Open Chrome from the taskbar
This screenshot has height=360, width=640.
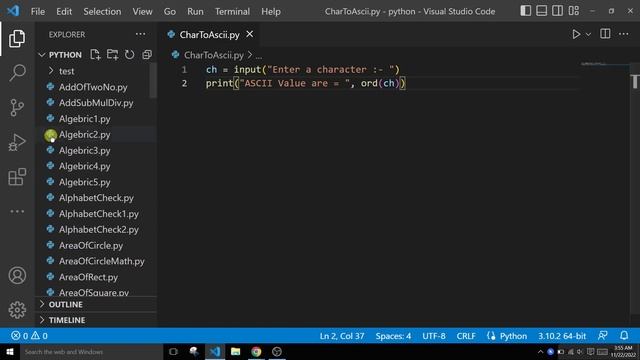pos(256,352)
